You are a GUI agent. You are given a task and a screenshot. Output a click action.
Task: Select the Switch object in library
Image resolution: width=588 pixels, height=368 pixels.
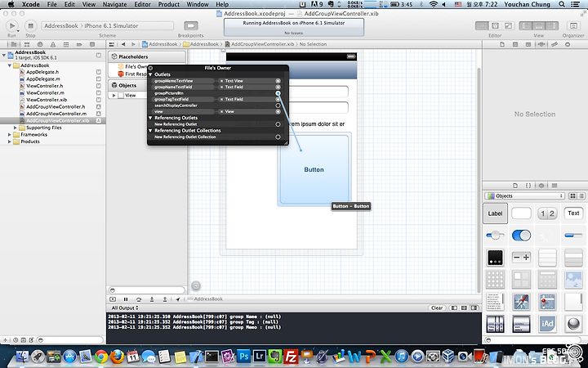click(521, 236)
